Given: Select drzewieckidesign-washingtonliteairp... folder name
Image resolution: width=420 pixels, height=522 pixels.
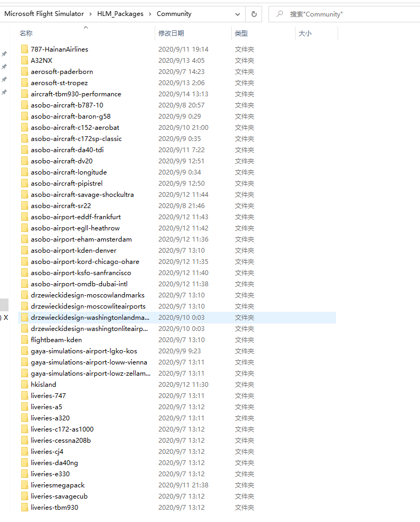Looking at the screenshot, I should 89,329.
